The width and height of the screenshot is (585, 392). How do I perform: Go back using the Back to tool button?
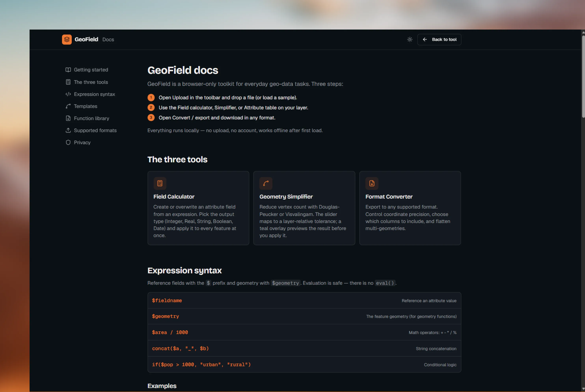click(x=439, y=40)
